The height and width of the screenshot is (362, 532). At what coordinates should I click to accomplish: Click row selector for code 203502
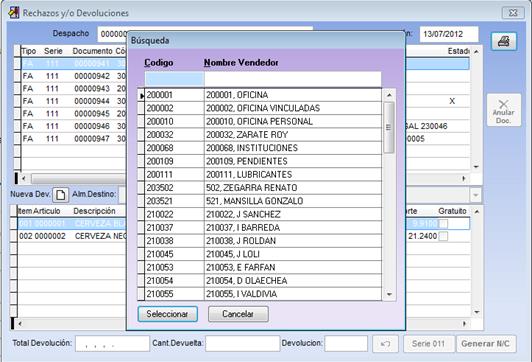pos(141,188)
